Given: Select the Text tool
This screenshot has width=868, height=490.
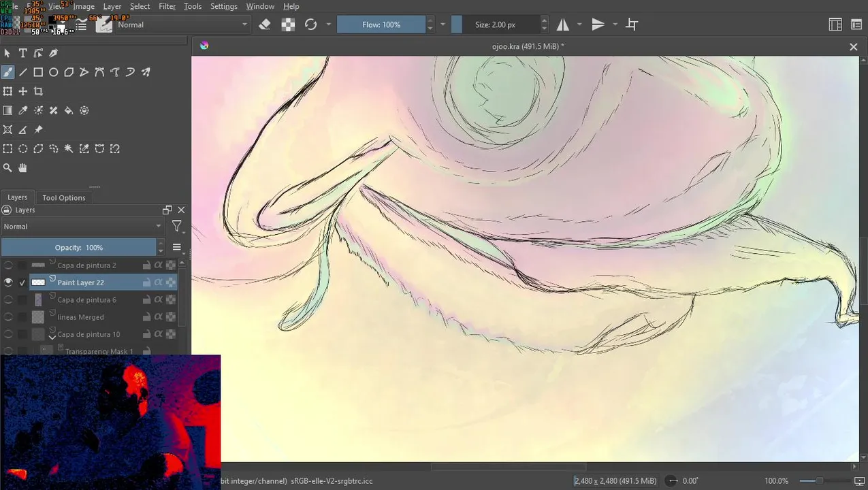Looking at the screenshot, I should 22,53.
